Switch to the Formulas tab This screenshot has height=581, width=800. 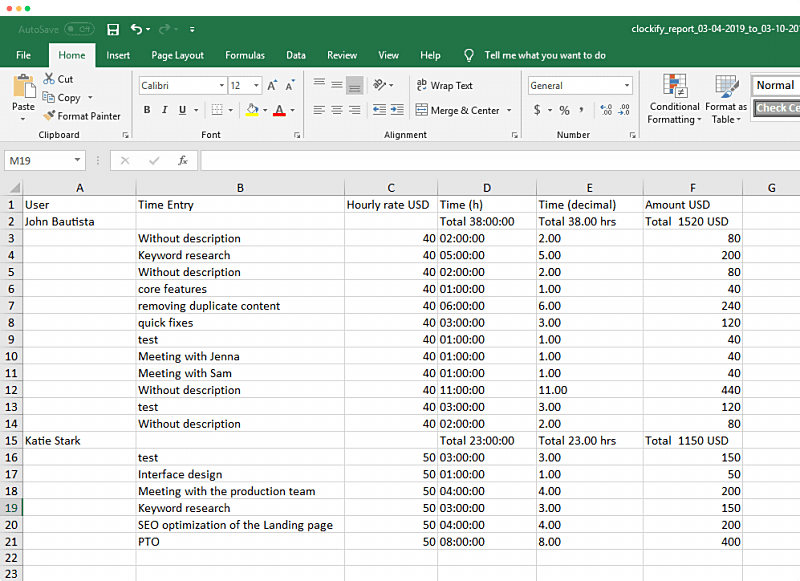click(245, 55)
